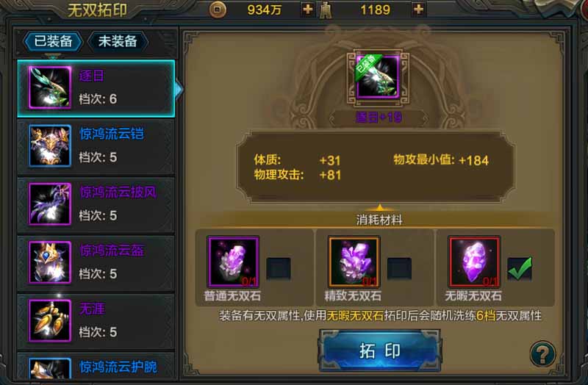Click the gold coin currency icon
Image resolution: width=588 pixels, height=385 pixels.
point(218,10)
